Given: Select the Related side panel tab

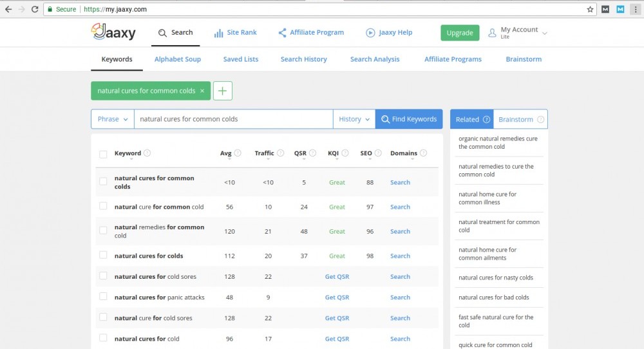Looking at the screenshot, I should [x=472, y=120].
